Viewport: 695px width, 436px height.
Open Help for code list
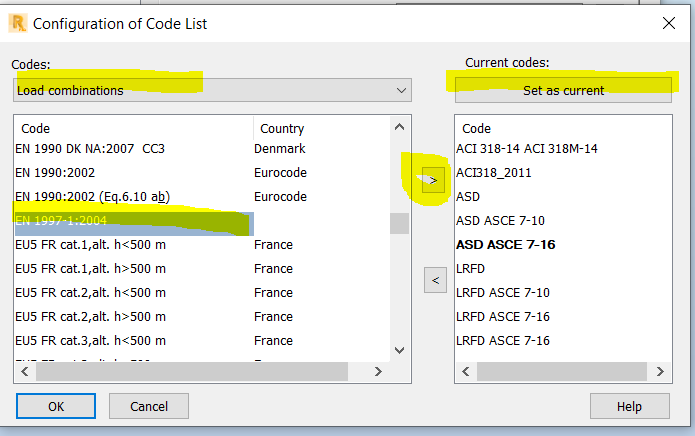pyautogui.click(x=629, y=406)
